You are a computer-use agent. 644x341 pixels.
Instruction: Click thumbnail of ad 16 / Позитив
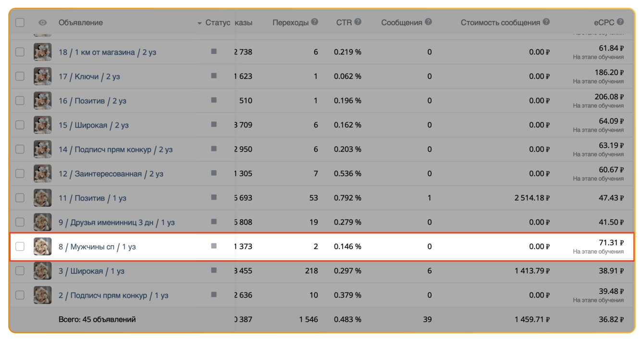tap(42, 101)
